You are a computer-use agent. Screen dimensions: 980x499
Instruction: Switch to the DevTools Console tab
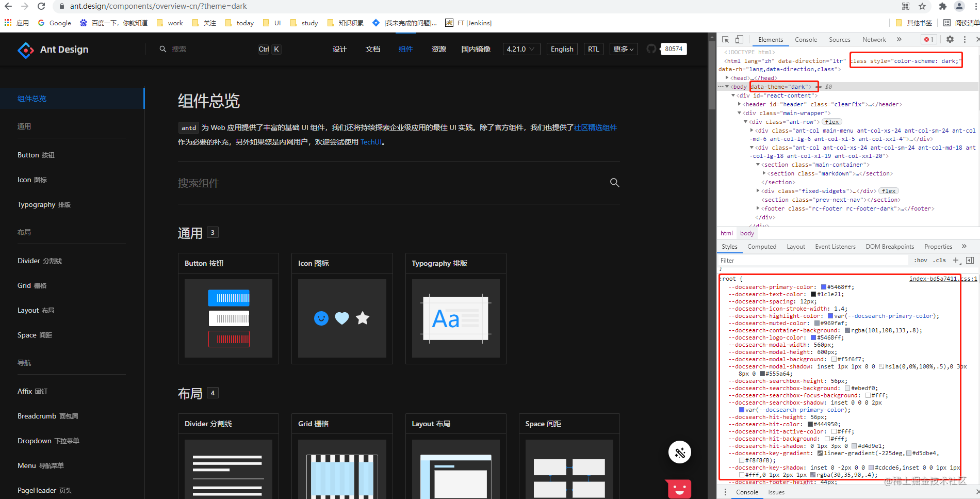806,40
